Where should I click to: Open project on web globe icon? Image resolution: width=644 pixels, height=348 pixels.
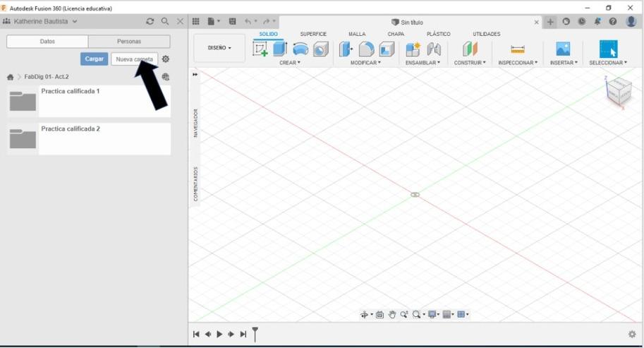click(166, 77)
